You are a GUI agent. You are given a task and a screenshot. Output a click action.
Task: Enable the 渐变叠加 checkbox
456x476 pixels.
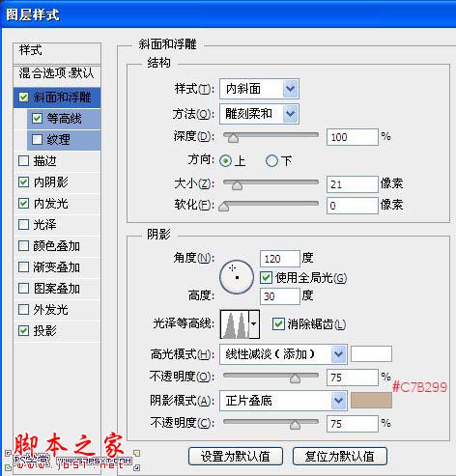(23, 267)
